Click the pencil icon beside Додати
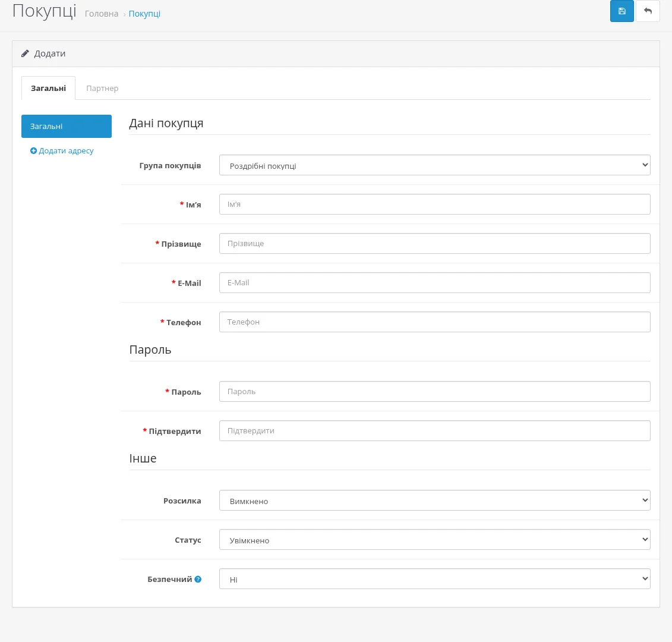The height and width of the screenshot is (642, 672). pos(25,53)
